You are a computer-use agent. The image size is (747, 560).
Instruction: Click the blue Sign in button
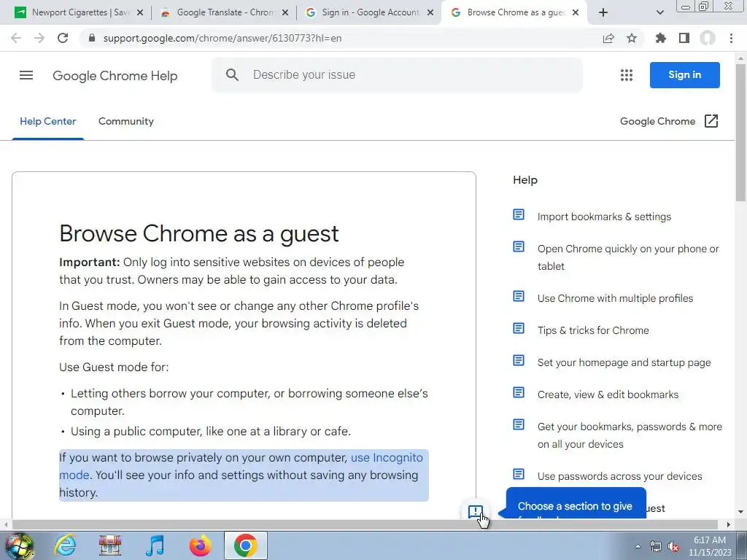684,75
